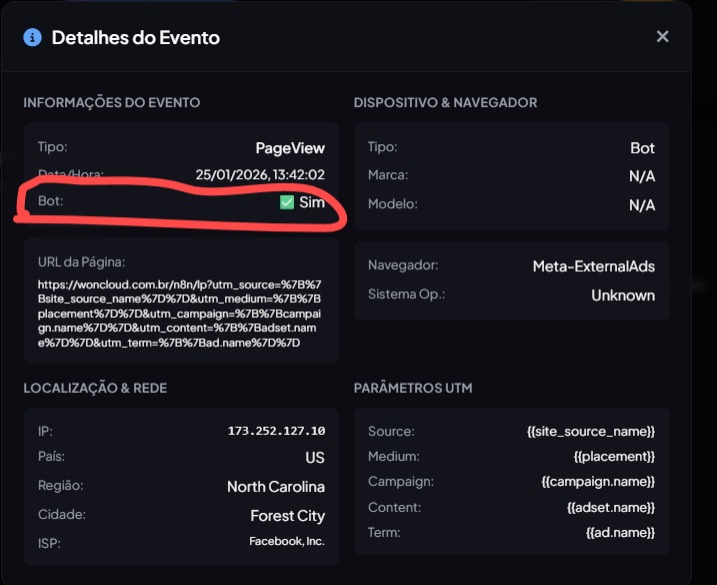The height and width of the screenshot is (585, 717).
Task: Click the Parâmetros UTM heading
Action: (x=413, y=387)
